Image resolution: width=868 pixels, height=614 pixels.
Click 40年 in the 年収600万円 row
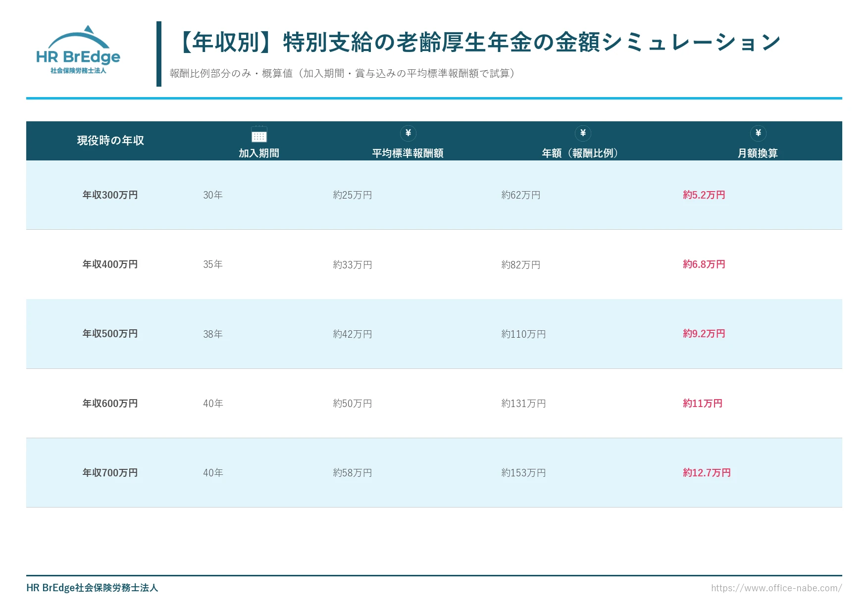(x=213, y=404)
